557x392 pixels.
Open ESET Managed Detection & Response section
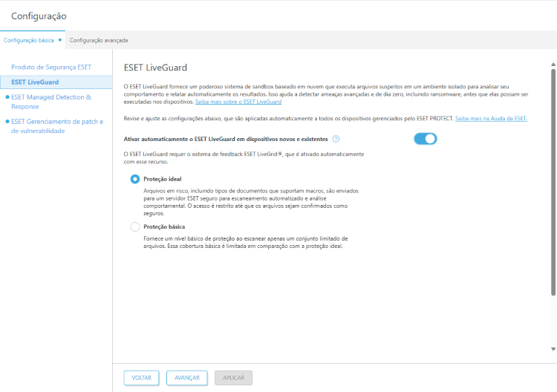point(51,102)
